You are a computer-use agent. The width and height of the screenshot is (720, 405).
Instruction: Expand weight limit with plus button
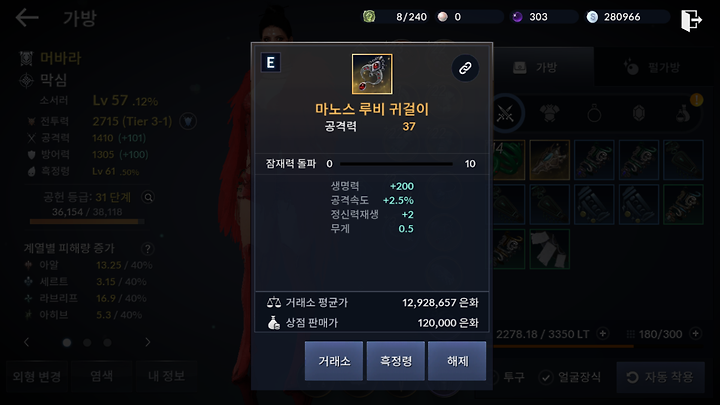point(602,334)
